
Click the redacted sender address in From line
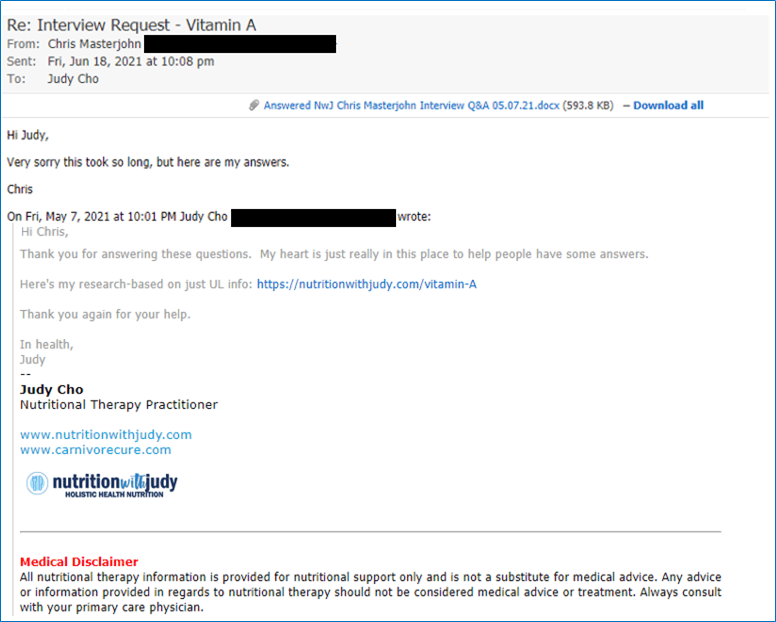(x=240, y=44)
